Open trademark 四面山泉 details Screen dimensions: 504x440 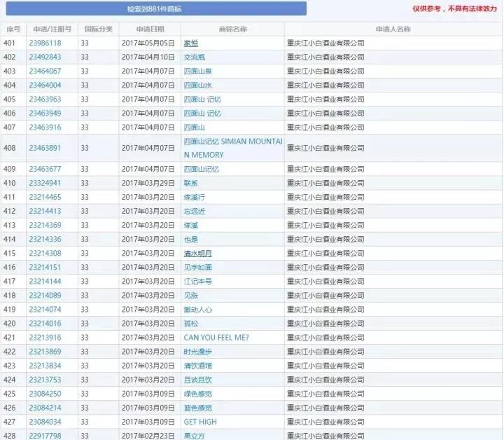click(197, 71)
